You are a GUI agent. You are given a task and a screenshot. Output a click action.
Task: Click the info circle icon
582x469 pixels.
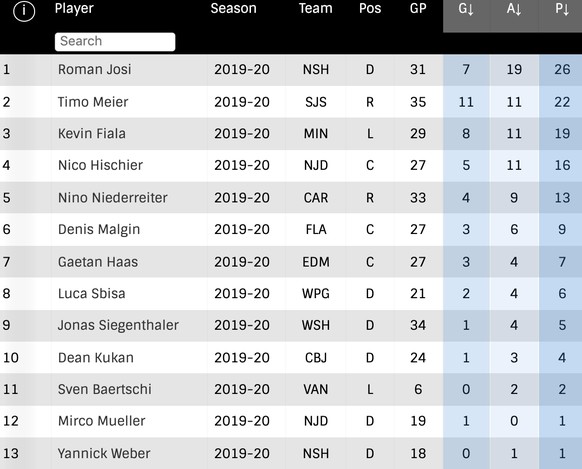point(24,11)
